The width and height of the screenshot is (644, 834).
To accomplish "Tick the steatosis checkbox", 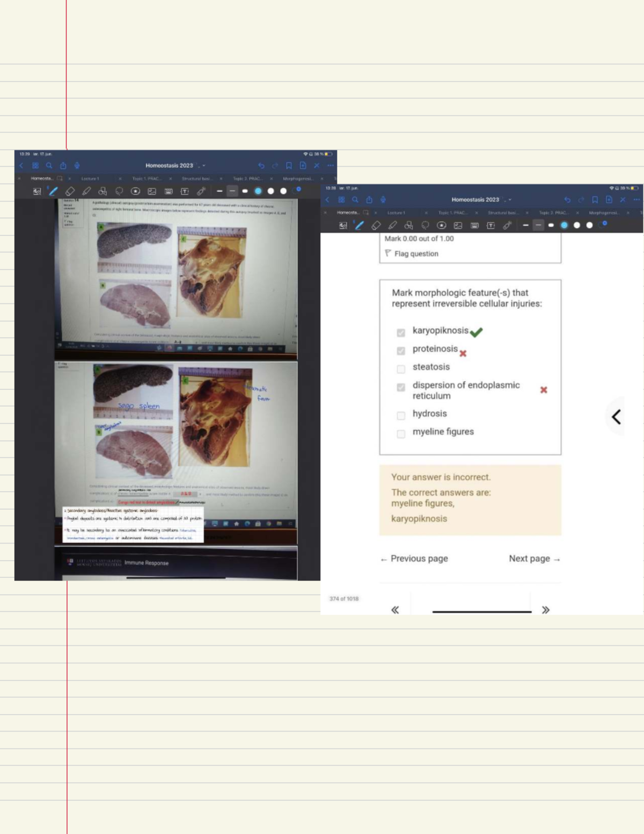I will point(401,369).
